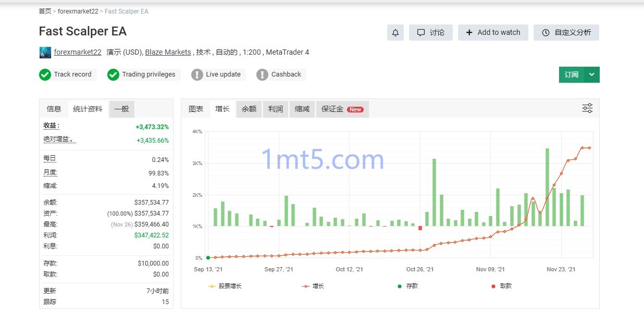Open the 利润 profit tab

coord(276,109)
